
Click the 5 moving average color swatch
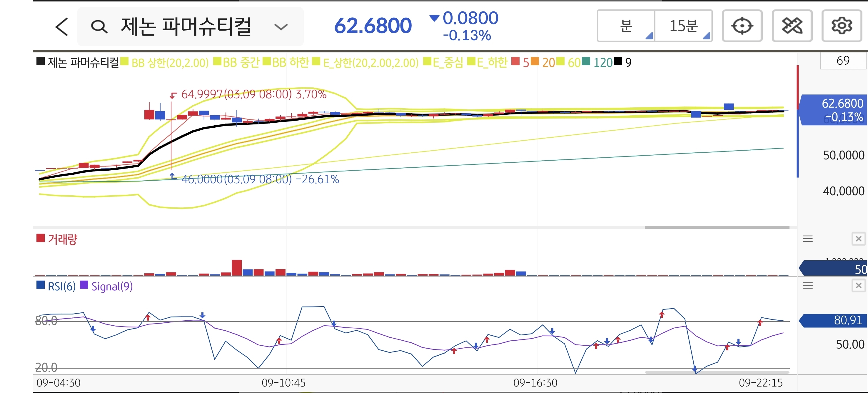(x=515, y=62)
